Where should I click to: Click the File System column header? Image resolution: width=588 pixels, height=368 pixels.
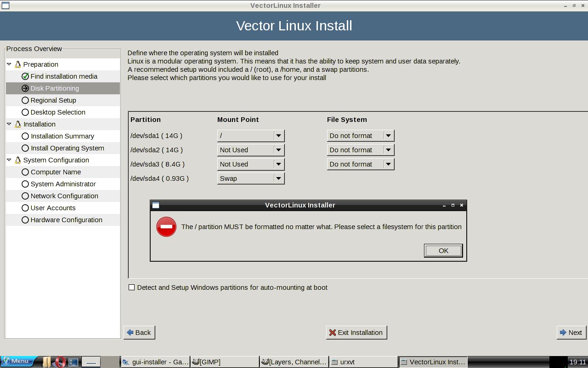click(x=347, y=120)
